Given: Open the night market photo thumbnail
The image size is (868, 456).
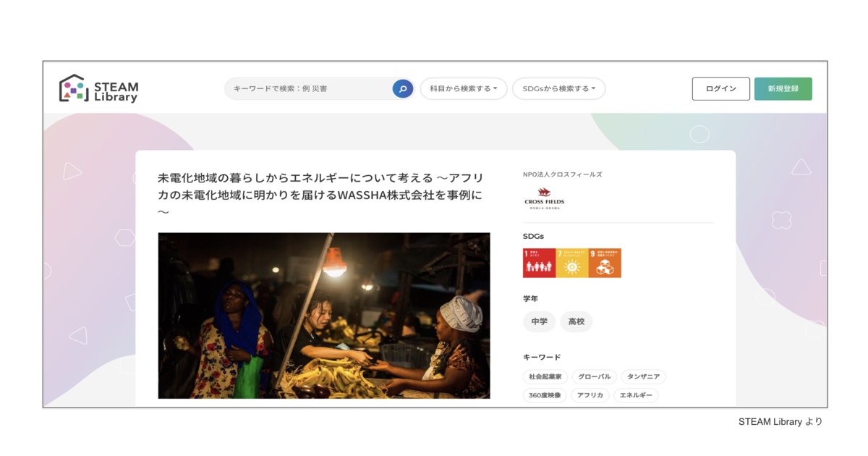Looking at the screenshot, I should click(324, 316).
